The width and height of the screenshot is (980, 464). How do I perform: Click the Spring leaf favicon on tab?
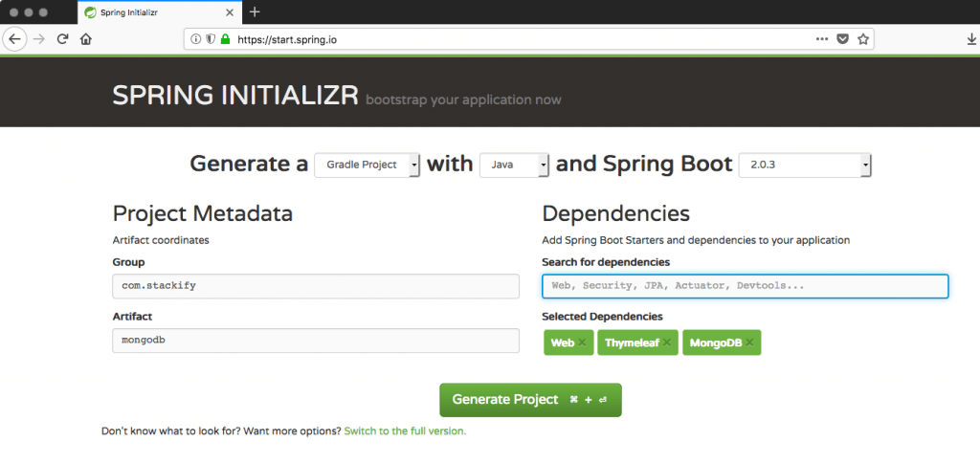point(90,11)
